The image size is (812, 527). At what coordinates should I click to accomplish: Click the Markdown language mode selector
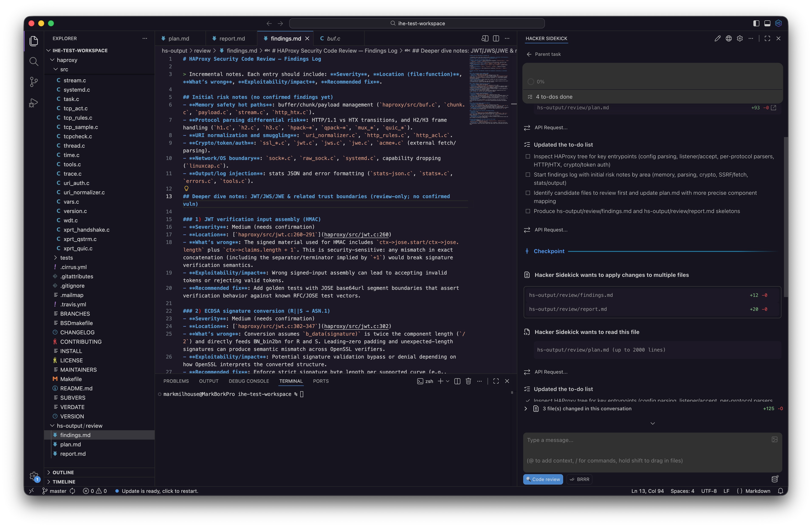[757, 491]
